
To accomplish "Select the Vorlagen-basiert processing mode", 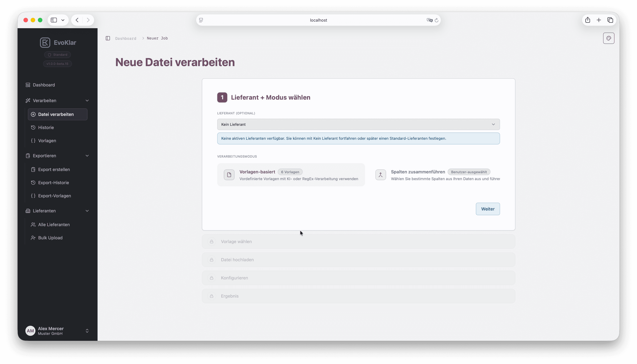I will [291, 175].
